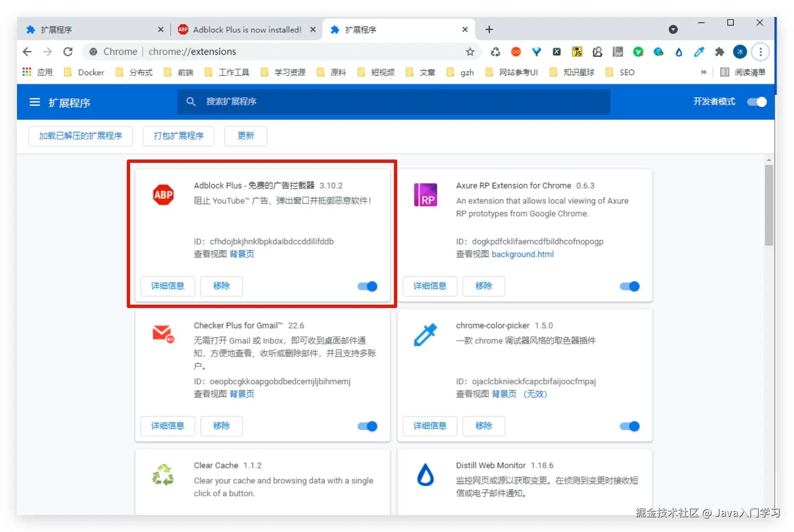Open Axure background.html view link
The image size is (794, 532).
(x=522, y=254)
